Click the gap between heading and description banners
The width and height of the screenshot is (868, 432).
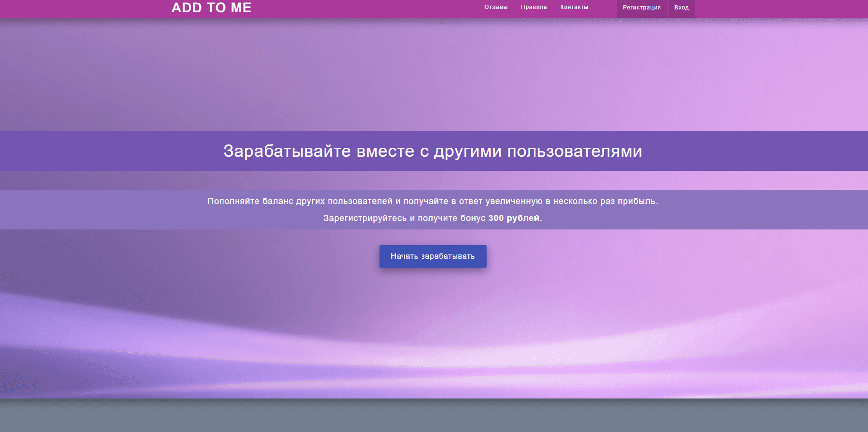[x=434, y=180]
